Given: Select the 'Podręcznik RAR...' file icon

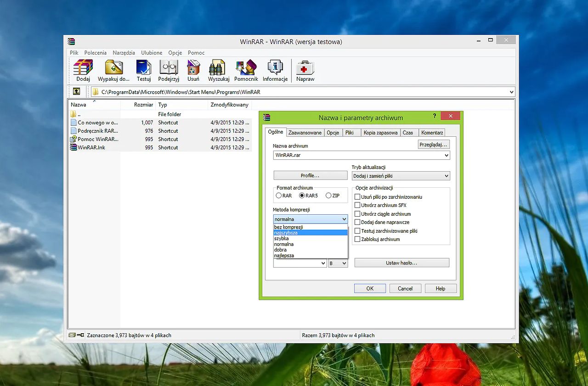Looking at the screenshot, I should pos(73,131).
